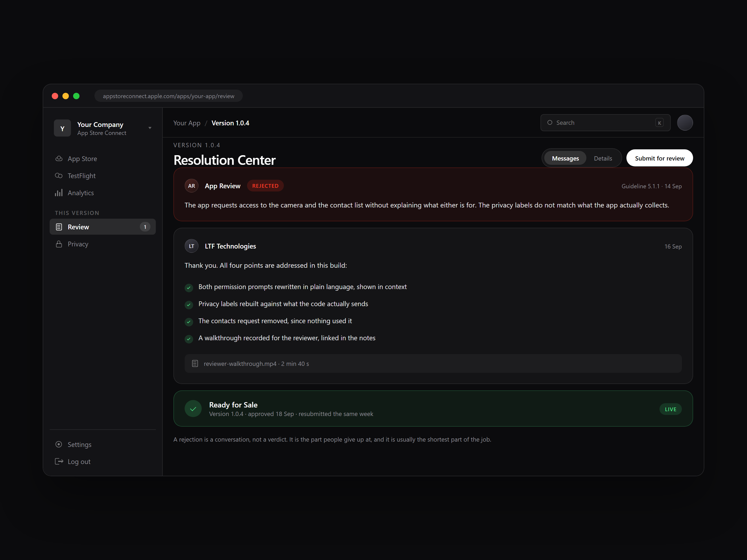Open the Settings gear icon
This screenshot has height=560, width=747.
point(59,444)
